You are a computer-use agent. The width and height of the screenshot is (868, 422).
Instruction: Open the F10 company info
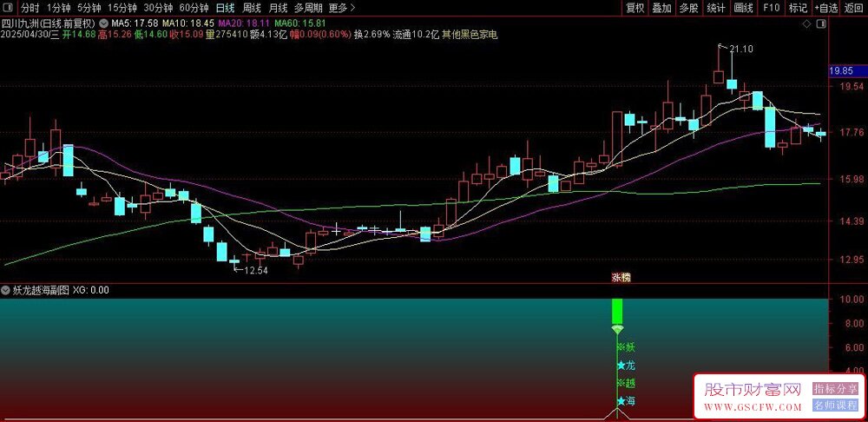pyautogui.click(x=771, y=8)
